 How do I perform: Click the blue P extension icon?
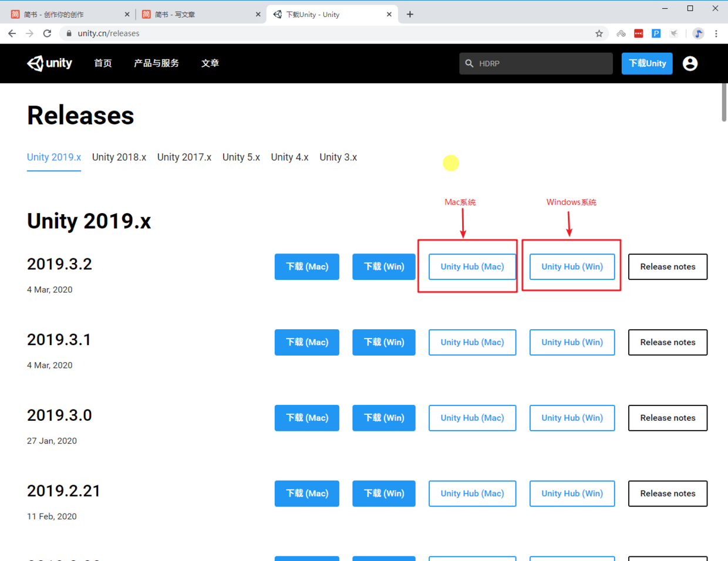coord(656,33)
